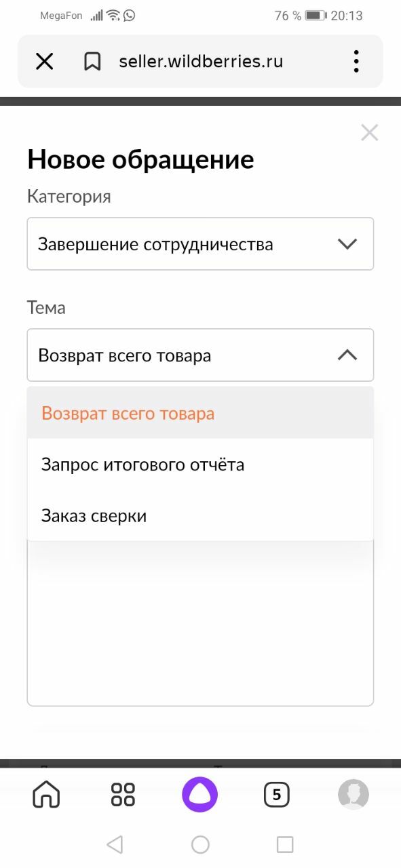Viewport: 401px width, 868px height.
Task: Launch Alice voice assistant purple button
Action: (x=200, y=794)
